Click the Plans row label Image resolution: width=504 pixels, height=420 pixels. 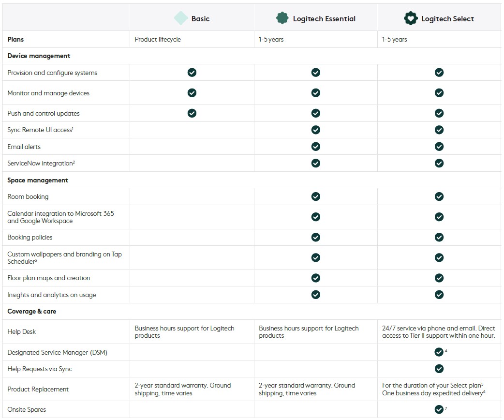coord(15,39)
